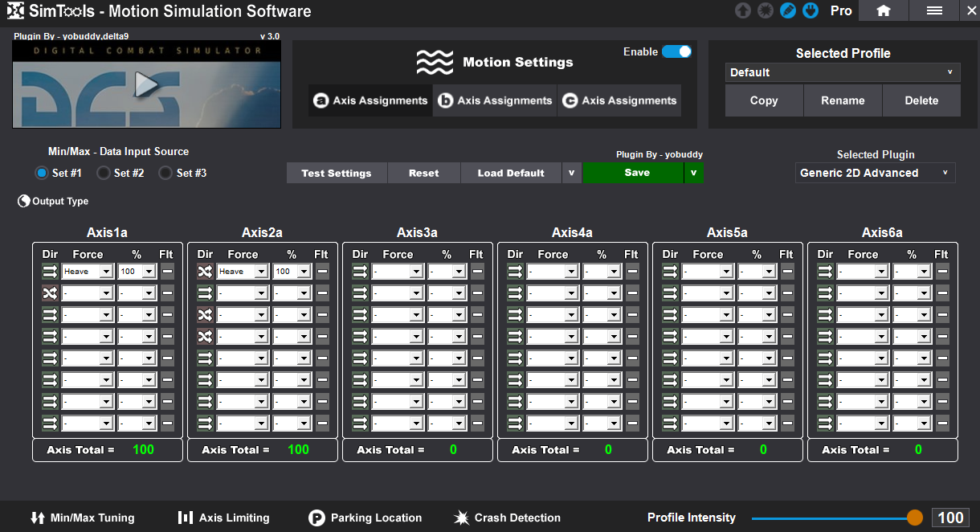Select the Set #3 data input source
This screenshot has height=532, width=980.
(165, 173)
